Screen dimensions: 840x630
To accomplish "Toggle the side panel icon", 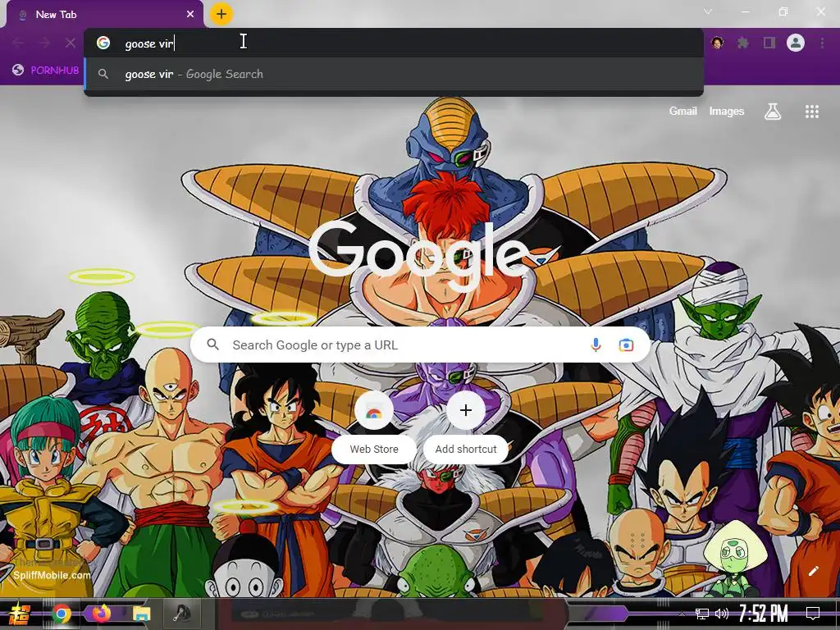I will (x=769, y=43).
